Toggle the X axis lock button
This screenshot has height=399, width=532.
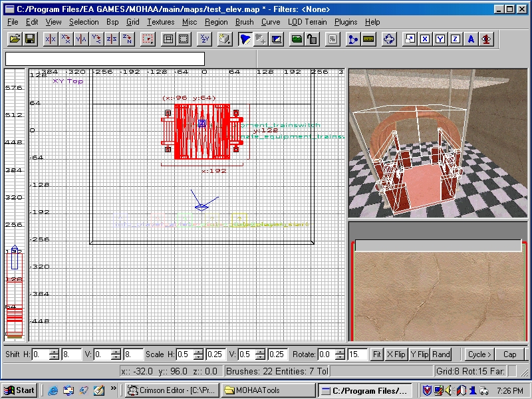[425, 39]
